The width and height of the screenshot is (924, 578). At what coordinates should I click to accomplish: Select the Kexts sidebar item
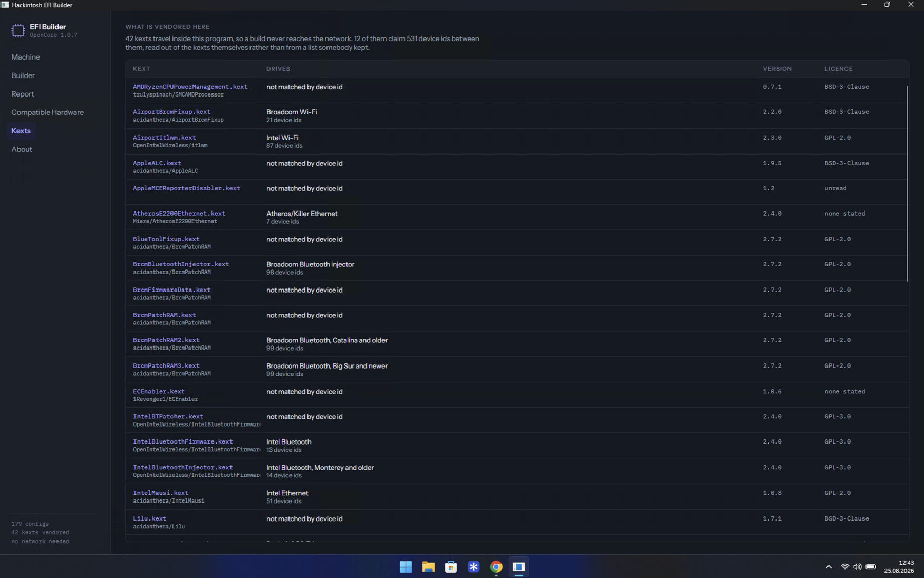click(x=21, y=131)
